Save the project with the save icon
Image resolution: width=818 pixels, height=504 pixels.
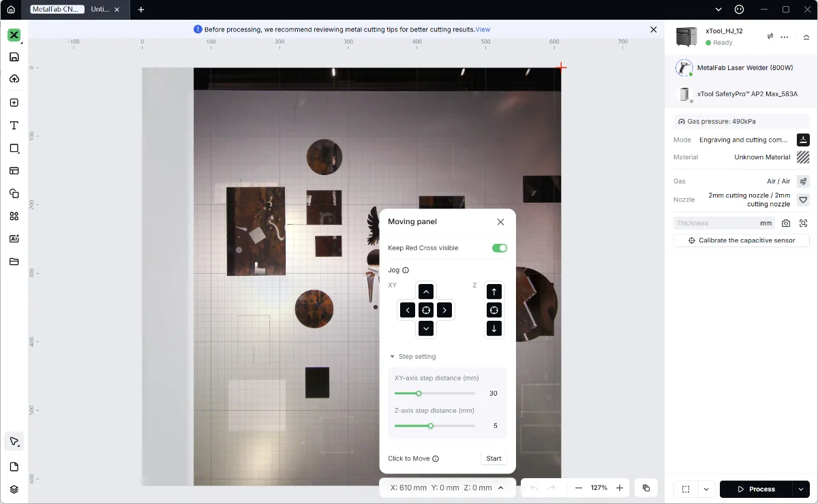[x=14, y=57]
